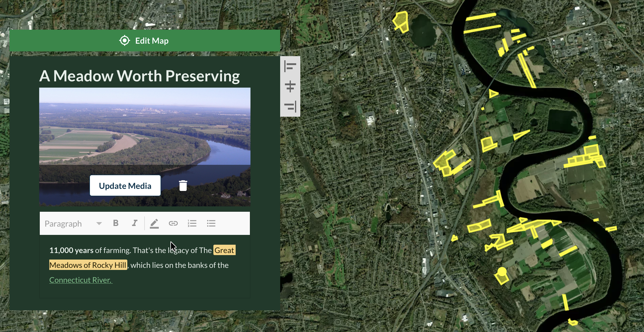The width and height of the screenshot is (644, 332).
Task: Select the yellow circle marker on map
Action: coord(502,271)
